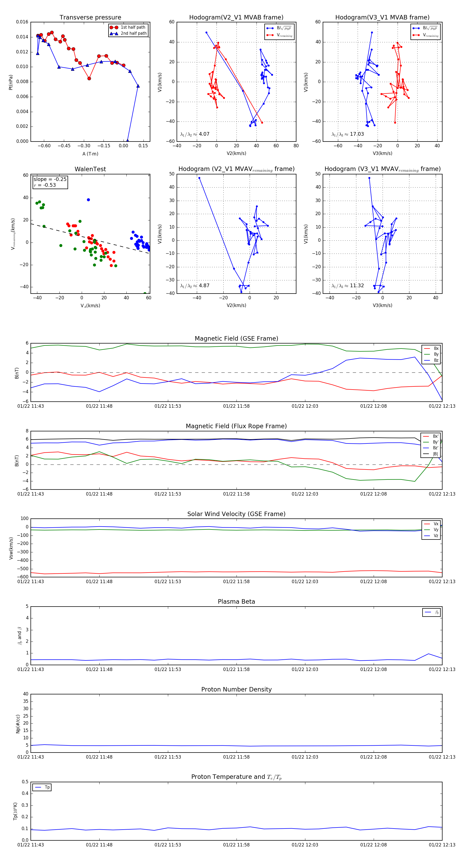Click the "Hodogram(V2_V1 MVAB frame)" title

point(236,18)
